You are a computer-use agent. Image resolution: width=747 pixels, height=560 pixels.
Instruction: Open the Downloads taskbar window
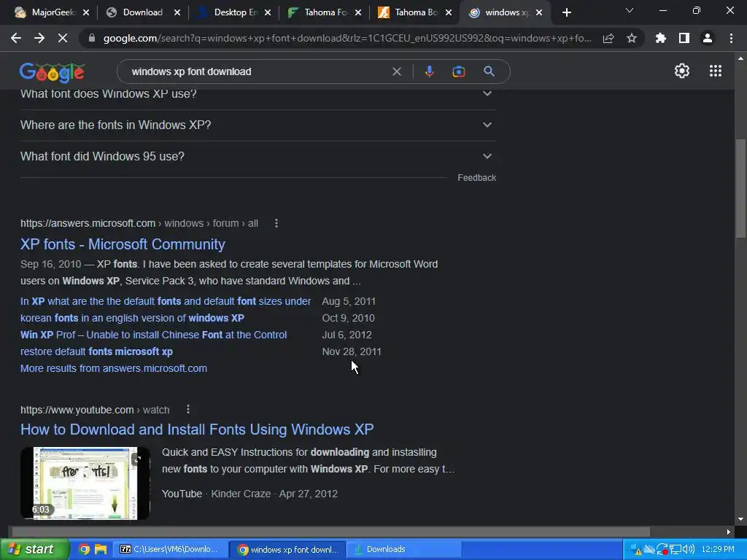tap(403, 550)
